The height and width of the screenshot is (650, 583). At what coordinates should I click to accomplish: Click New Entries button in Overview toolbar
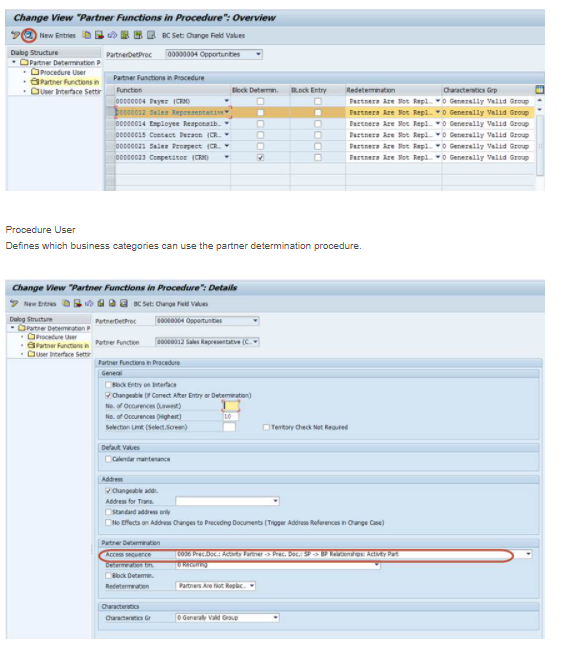tap(58, 36)
